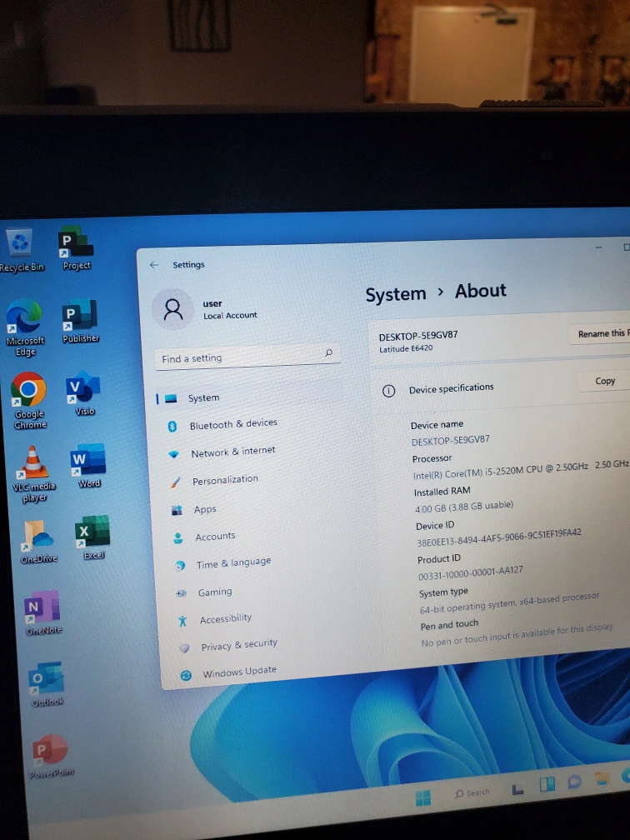Viewport: 630px width, 840px height.
Task: Open Windows Update in the sidebar
Action: (x=239, y=672)
